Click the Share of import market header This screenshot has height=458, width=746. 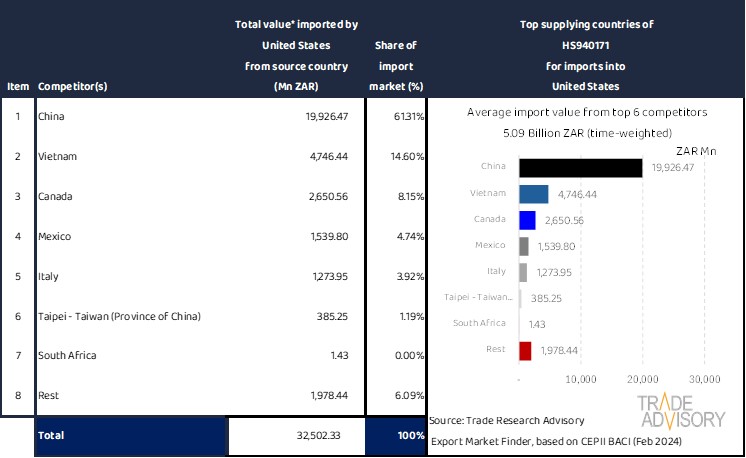tap(395, 66)
